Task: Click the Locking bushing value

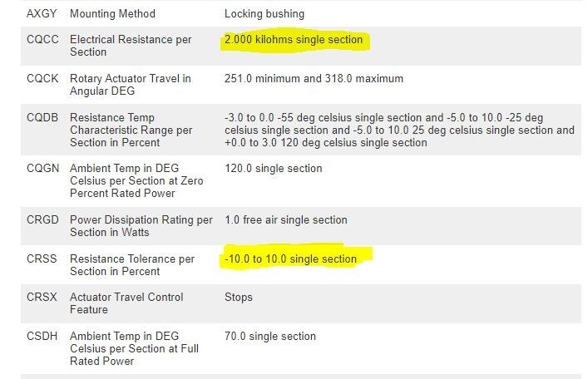Action: coord(264,14)
